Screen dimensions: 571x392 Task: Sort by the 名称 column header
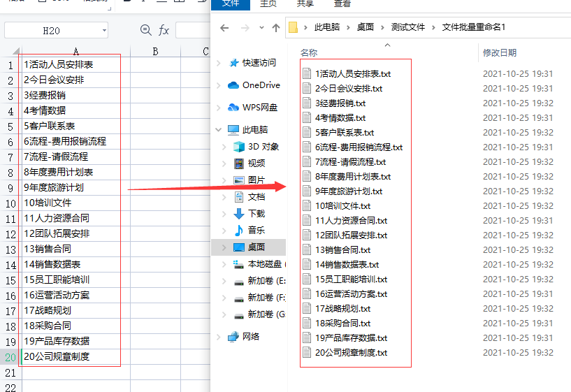pyautogui.click(x=309, y=53)
